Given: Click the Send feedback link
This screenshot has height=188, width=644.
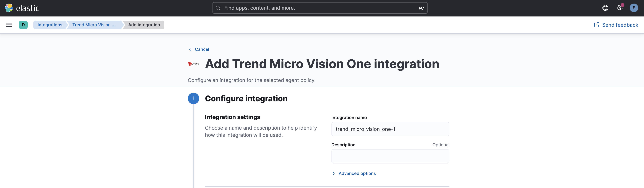Looking at the screenshot, I should (620, 25).
